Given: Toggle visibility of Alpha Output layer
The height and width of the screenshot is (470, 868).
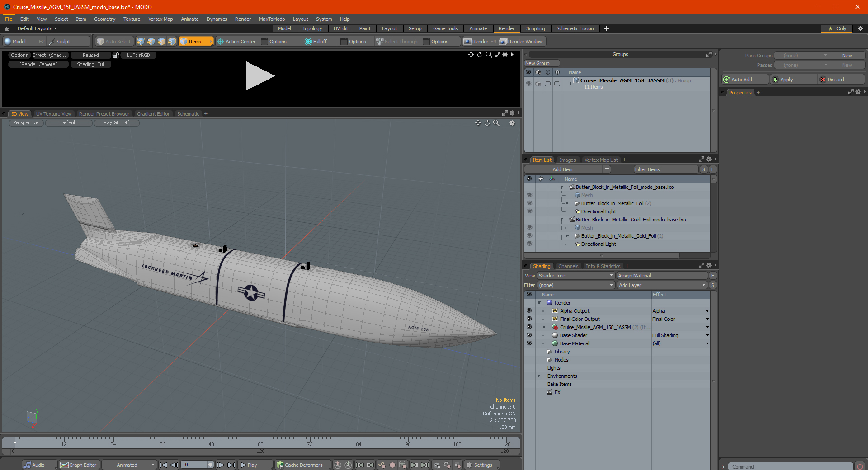Looking at the screenshot, I should [x=529, y=311].
